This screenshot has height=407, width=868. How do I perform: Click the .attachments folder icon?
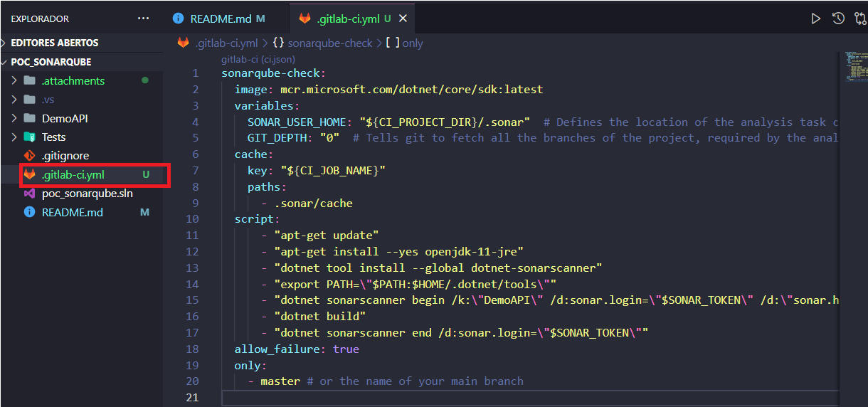point(29,80)
